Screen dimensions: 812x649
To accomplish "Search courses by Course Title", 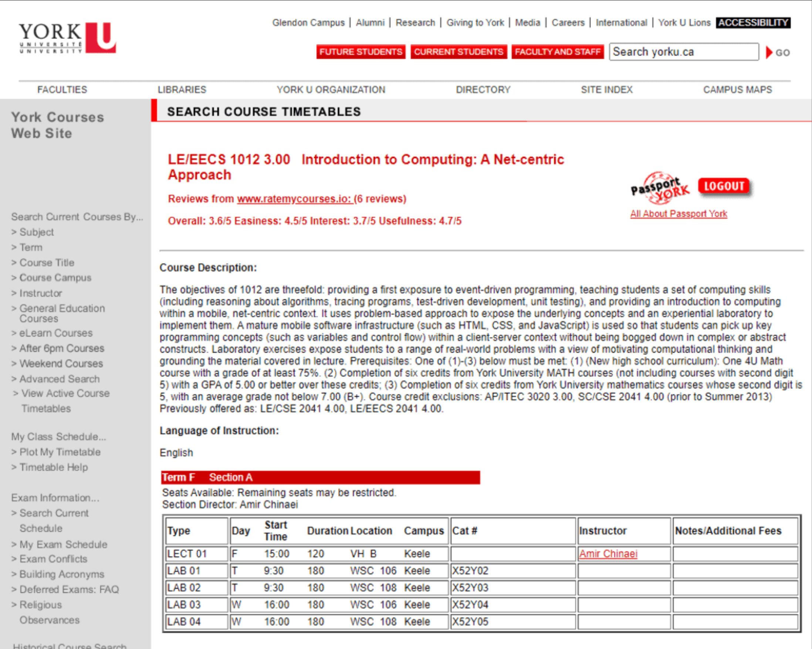I will point(47,263).
